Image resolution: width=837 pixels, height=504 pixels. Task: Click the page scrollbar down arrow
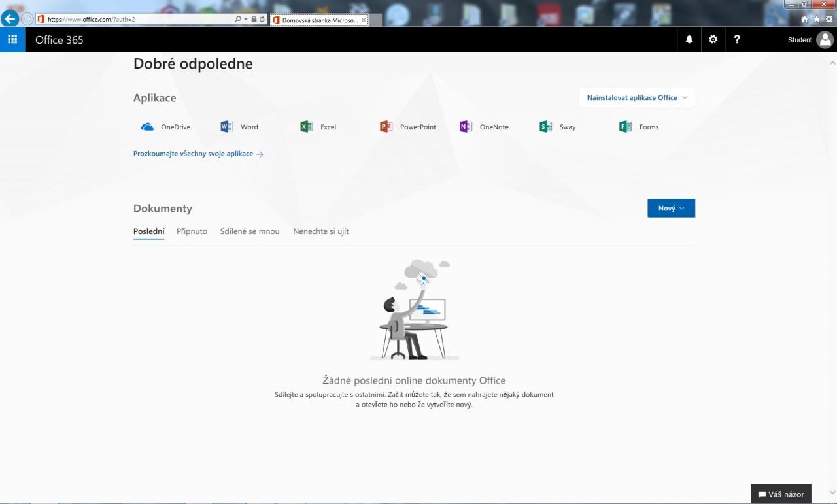[x=832, y=492]
